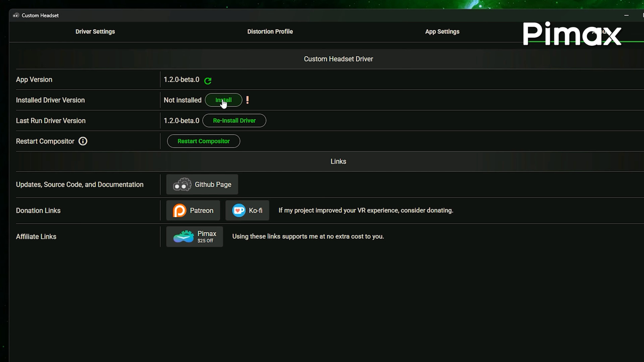Click the Last Run Driver Version value 1.2.0-beta.0
The height and width of the screenshot is (362, 644).
point(181,120)
